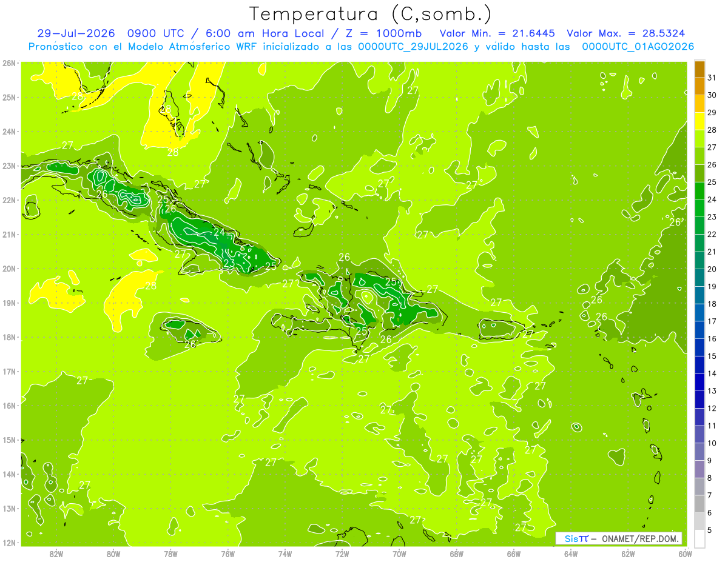The width and height of the screenshot is (728, 562).
Task: Click the yellow swatch between 28 and 29
Action: tap(699, 121)
